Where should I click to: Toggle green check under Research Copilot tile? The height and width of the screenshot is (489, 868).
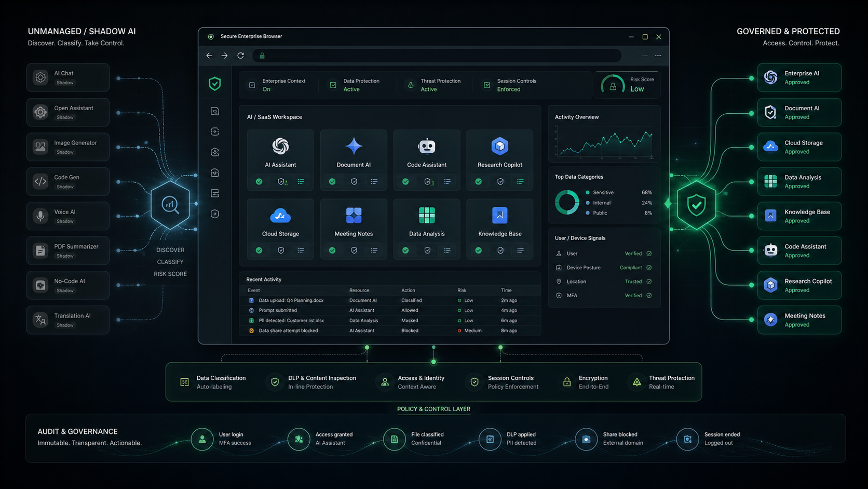tap(479, 181)
